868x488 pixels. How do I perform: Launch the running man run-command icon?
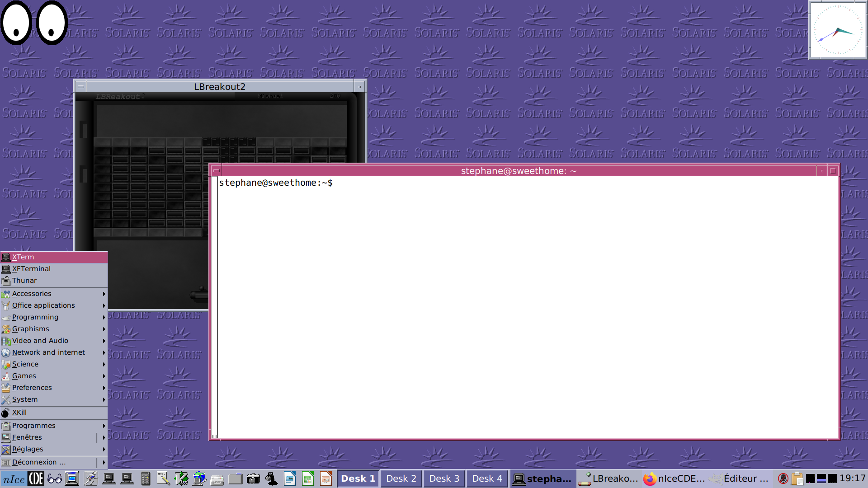point(91,479)
